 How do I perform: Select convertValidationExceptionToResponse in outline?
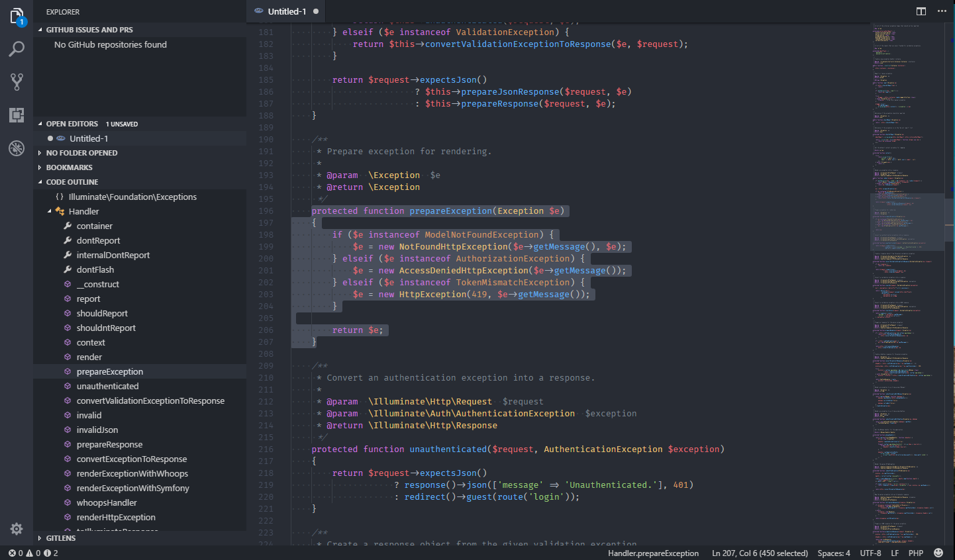point(140,400)
